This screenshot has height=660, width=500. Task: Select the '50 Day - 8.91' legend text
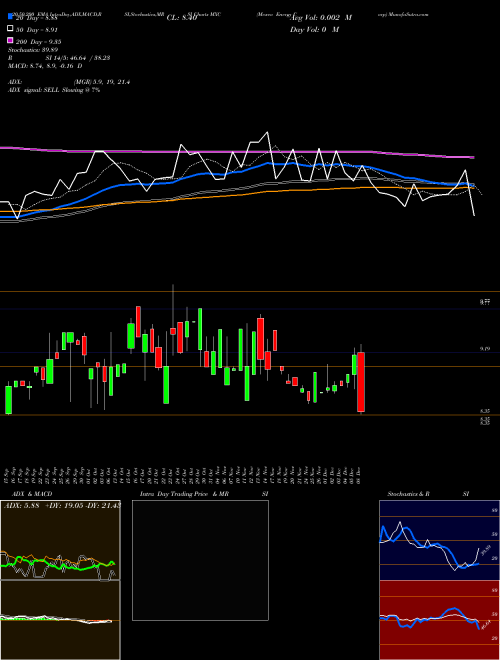36,30
